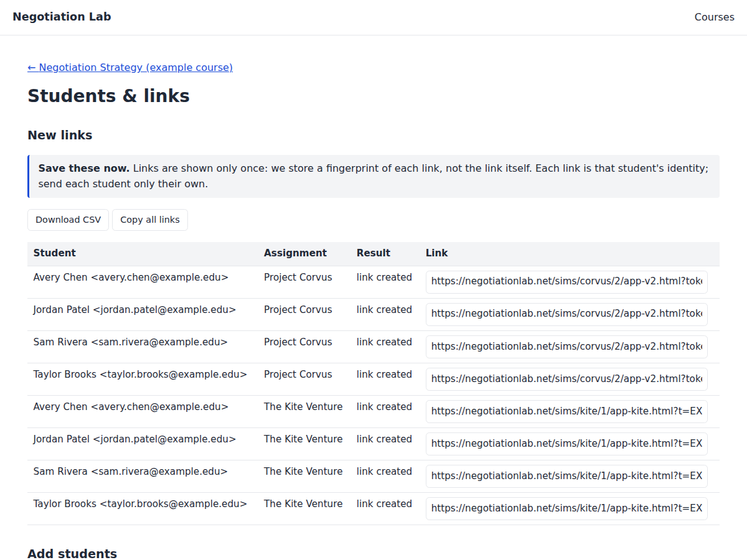The height and width of the screenshot is (560, 747).
Task: Go back to Negotiation Strategy course
Action: pyautogui.click(x=130, y=67)
